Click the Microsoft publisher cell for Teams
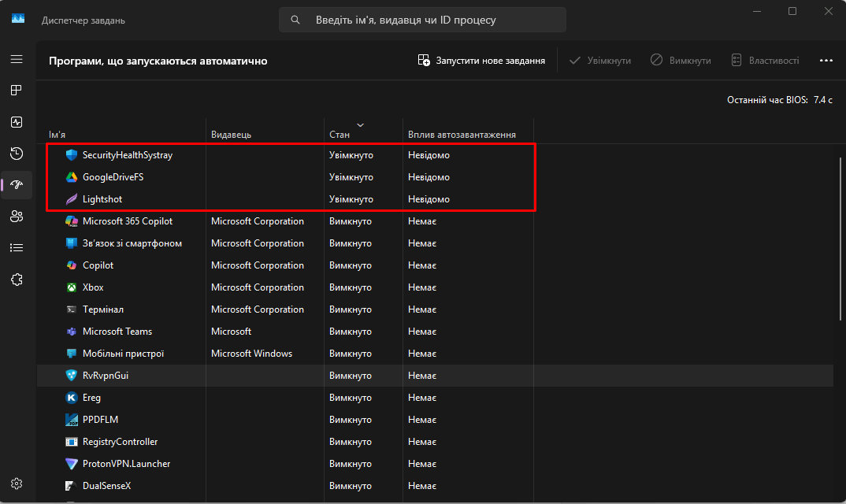The width and height of the screenshot is (846, 504). pos(231,332)
